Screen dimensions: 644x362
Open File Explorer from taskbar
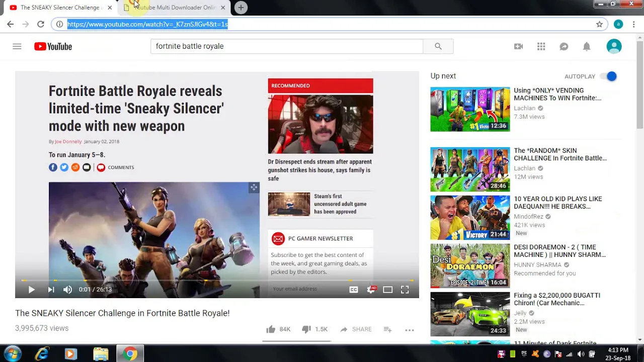(101, 354)
